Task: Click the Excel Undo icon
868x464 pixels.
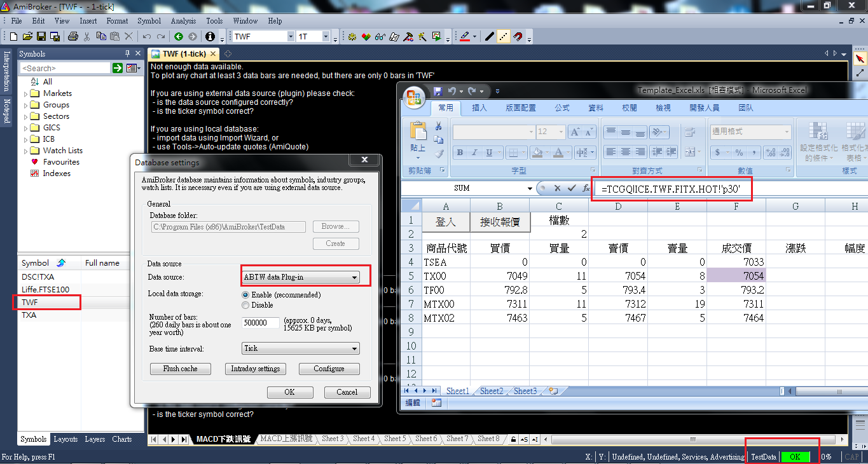Action: 451,92
